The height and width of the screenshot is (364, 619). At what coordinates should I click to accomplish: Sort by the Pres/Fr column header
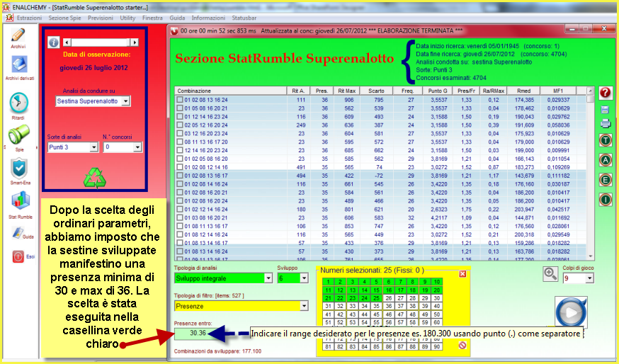pyautogui.click(x=466, y=91)
